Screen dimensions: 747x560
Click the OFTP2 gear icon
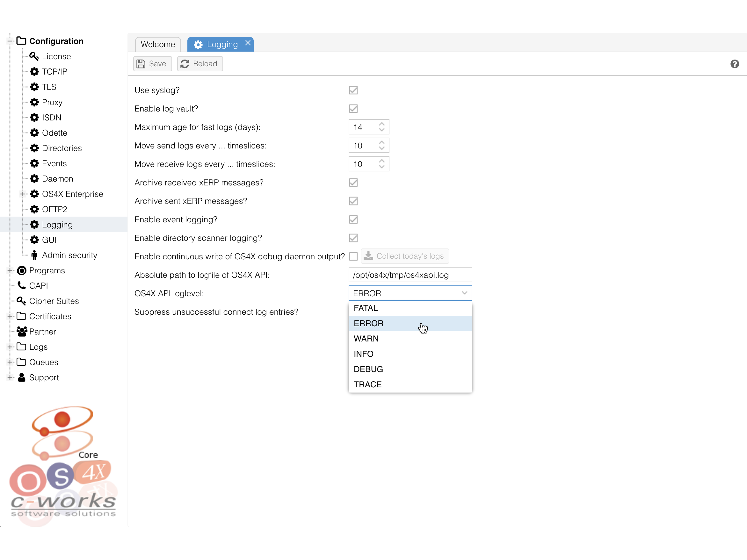tap(34, 209)
